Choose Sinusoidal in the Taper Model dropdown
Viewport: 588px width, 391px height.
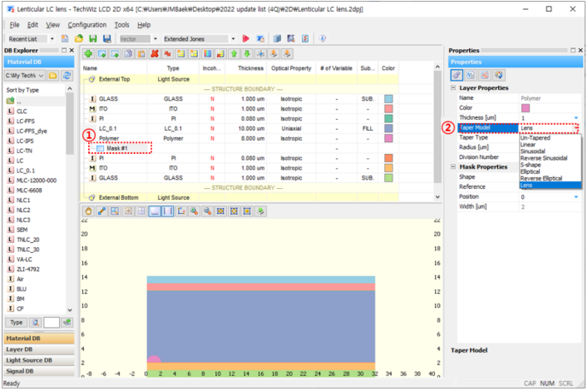click(x=532, y=151)
